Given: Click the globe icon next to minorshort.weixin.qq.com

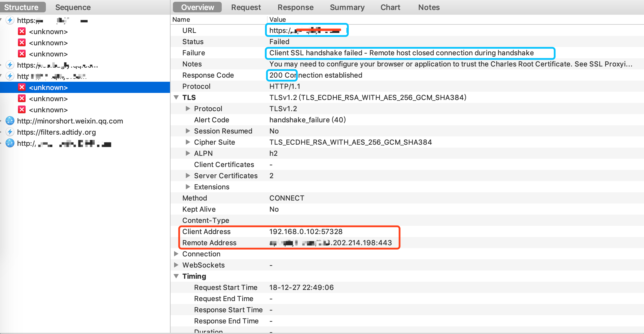Looking at the screenshot, I should [x=10, y=121].
